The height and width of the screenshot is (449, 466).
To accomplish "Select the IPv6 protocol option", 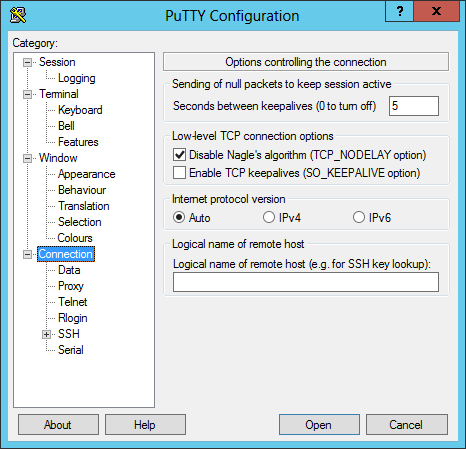I will [359, 217].
